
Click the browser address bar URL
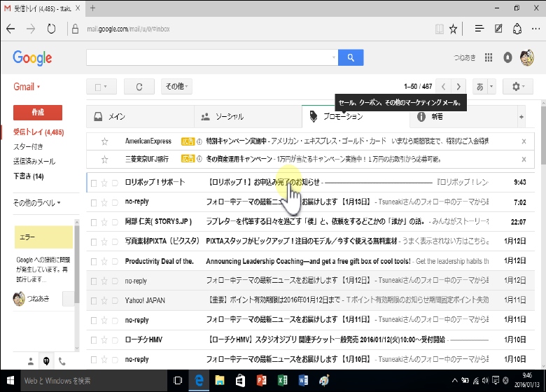(129, 29)
